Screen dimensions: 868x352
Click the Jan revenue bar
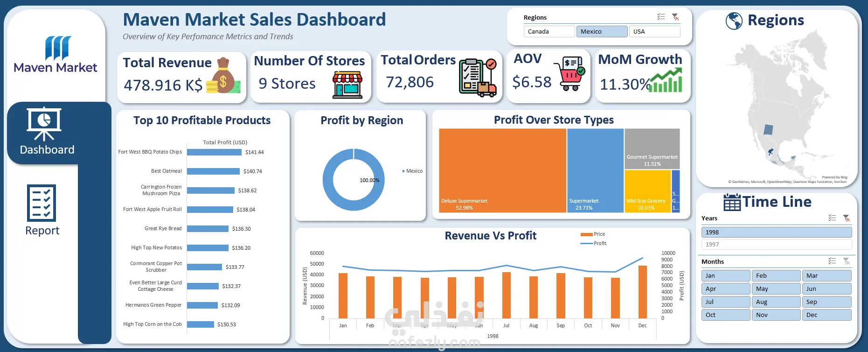coord(343,296)
